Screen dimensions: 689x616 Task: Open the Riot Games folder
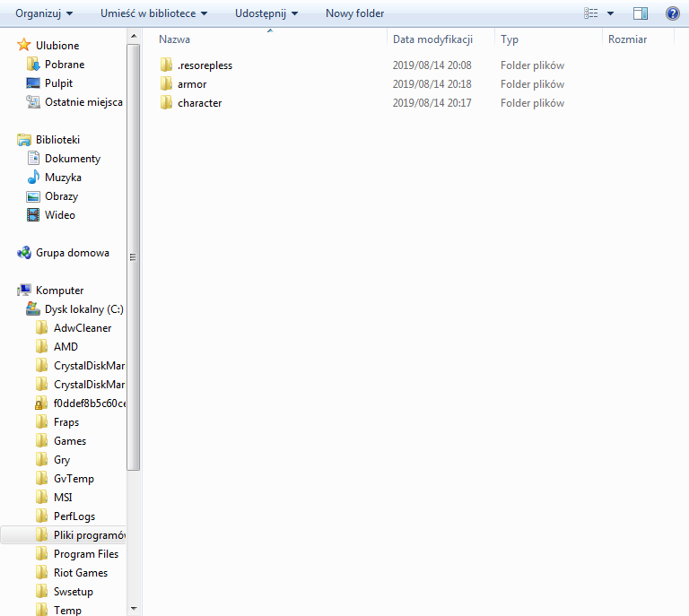coord(80,573)
